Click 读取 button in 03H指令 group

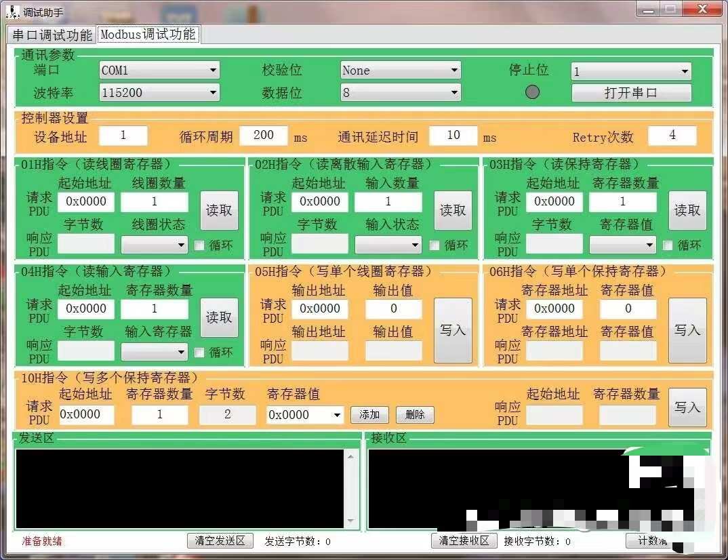pyautogui.click(x=687, y=210)
